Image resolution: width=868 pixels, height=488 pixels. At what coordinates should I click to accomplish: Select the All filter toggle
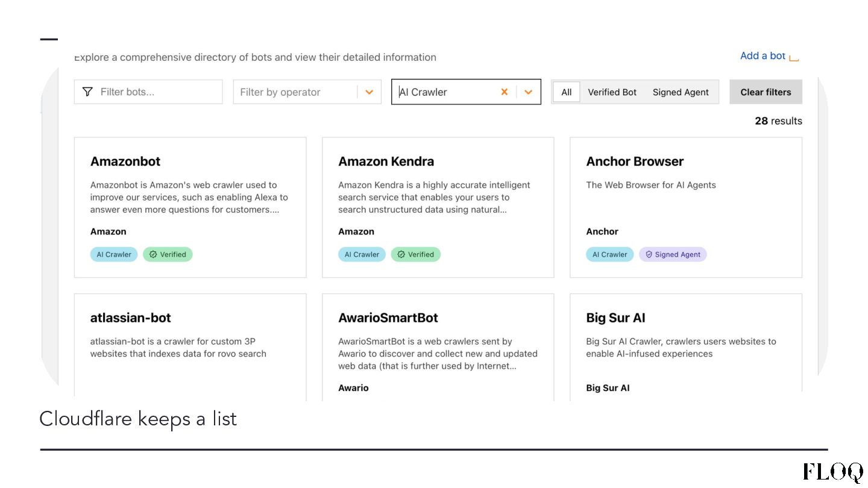(567, 92)
